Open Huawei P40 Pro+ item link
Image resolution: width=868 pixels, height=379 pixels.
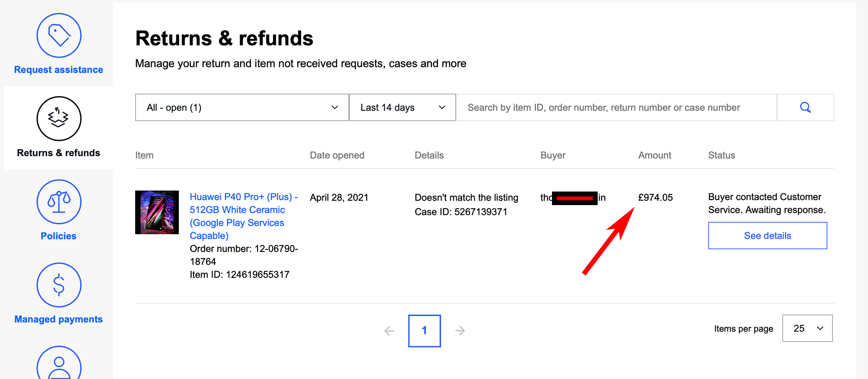coord(243,216)
